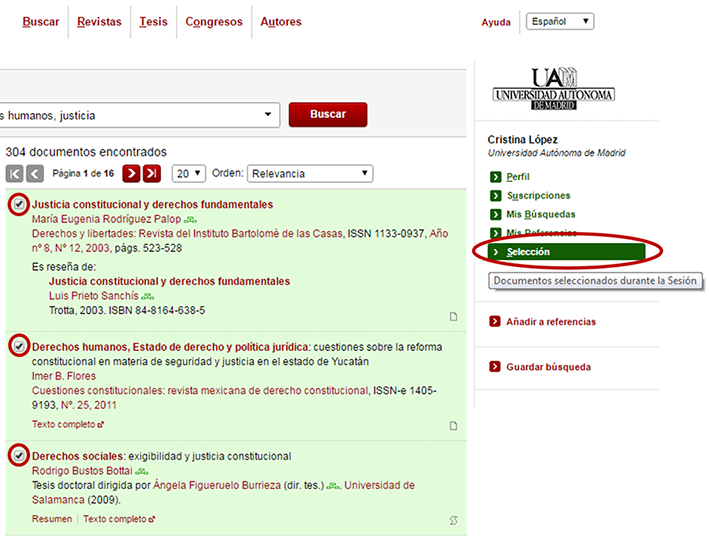Screen dimensions: 709x536
Task: Open Universidad de Salamanca link
Action: (x=223, y=493)
